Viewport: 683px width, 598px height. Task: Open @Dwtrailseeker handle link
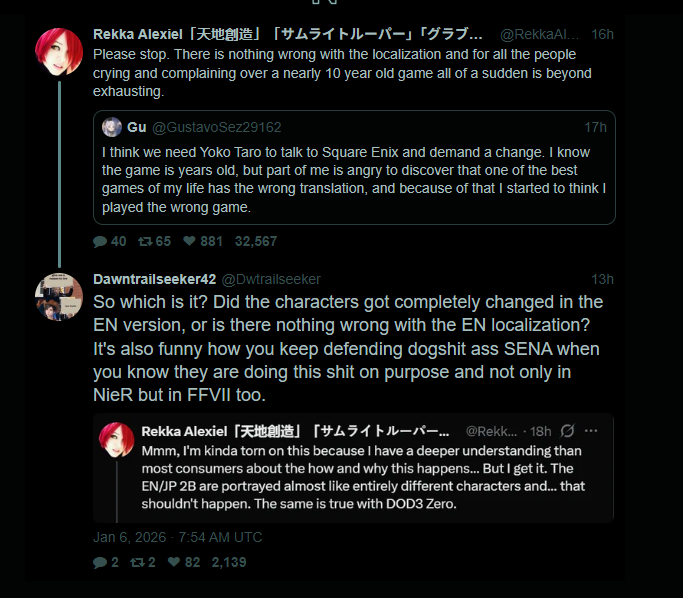(x=270, y=279)
